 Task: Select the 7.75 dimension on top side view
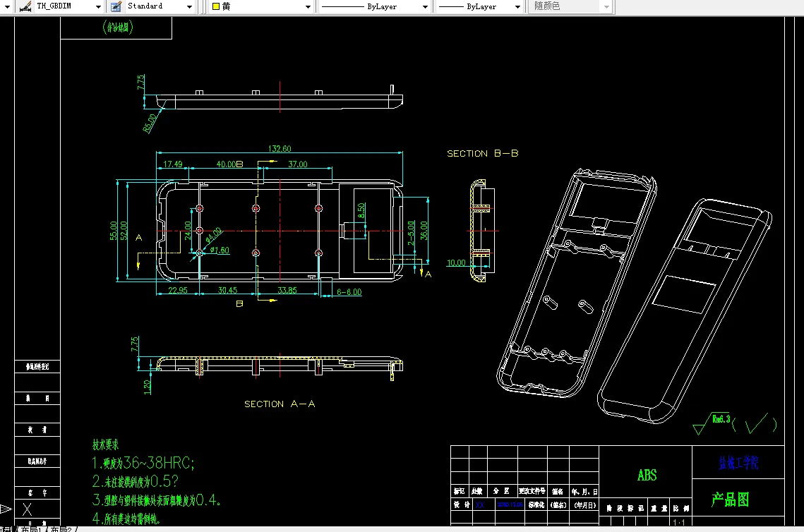click(141, 82)
